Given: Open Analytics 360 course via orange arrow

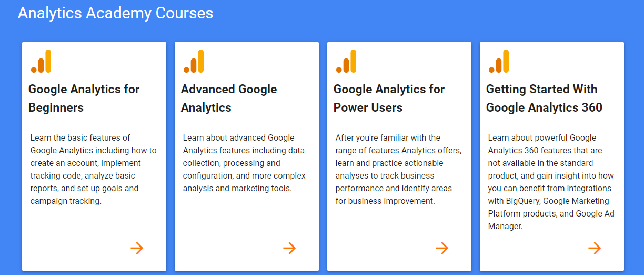Looking at the screenshot, I should tap(595, 248).
